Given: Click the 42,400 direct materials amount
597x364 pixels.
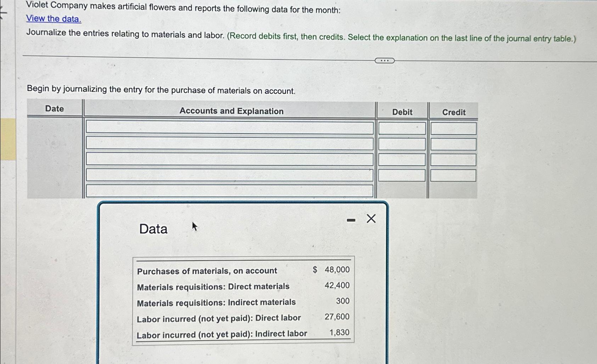Looking at the screenshot, I should (x=337, y=285).
